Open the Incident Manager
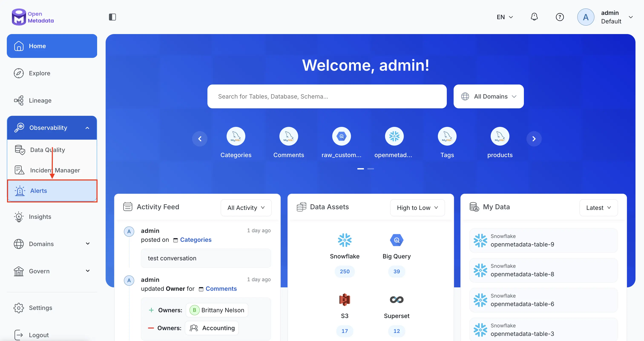 (55, 170)
